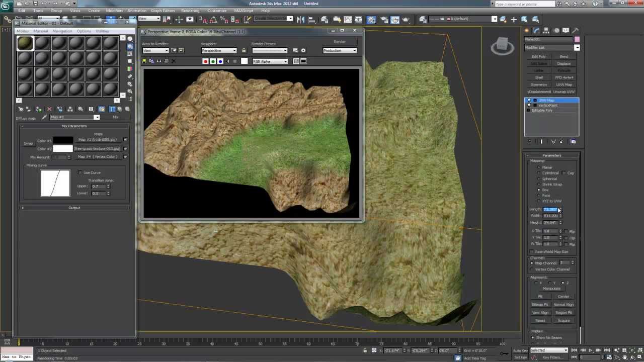Image resolution: width=644 pixels, height=362 pixels.
Task: Click the 3ds Max application logo button
Action: tap(6, 6)
